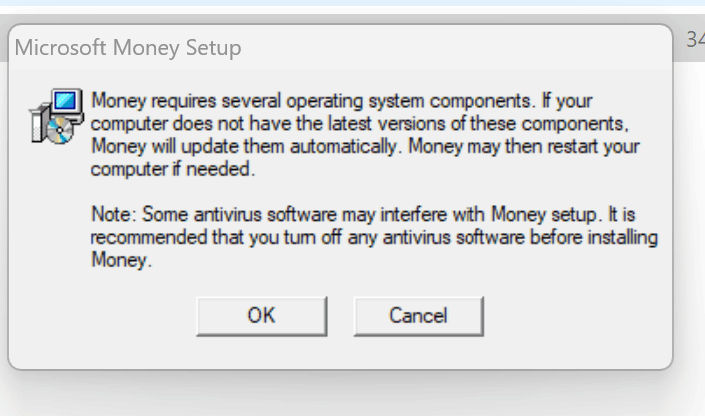This screenshot has height=416, width=705.
Task: Cancel the Microsoft Money Setup
Action: [419, 316]
